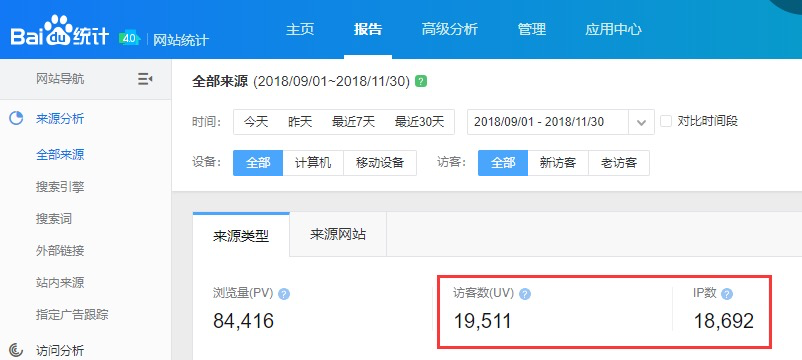This screenshot has width=802, height=360.
Task: Open the green help icon next to 全部来源 title
Action: [x=420, y=81]
